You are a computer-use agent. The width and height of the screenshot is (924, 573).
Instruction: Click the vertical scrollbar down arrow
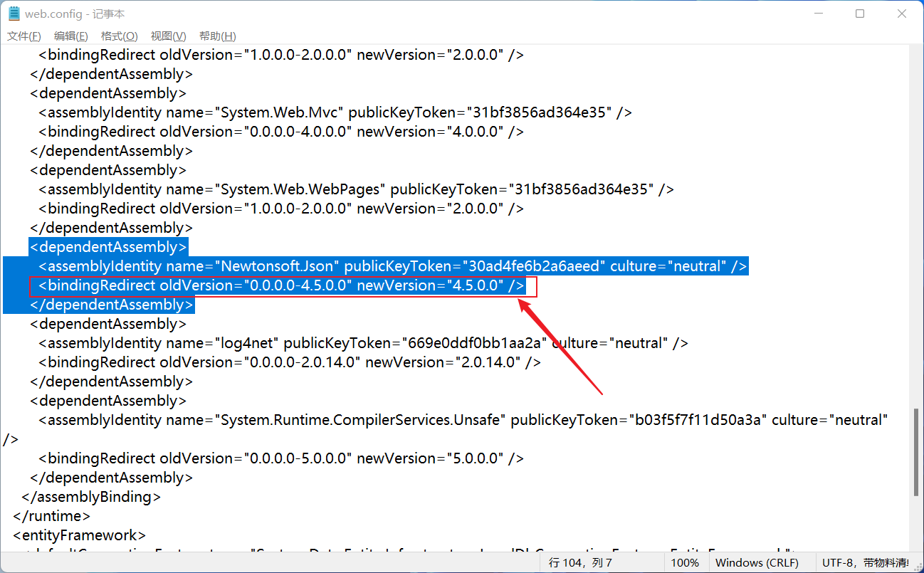click(916, 544)
